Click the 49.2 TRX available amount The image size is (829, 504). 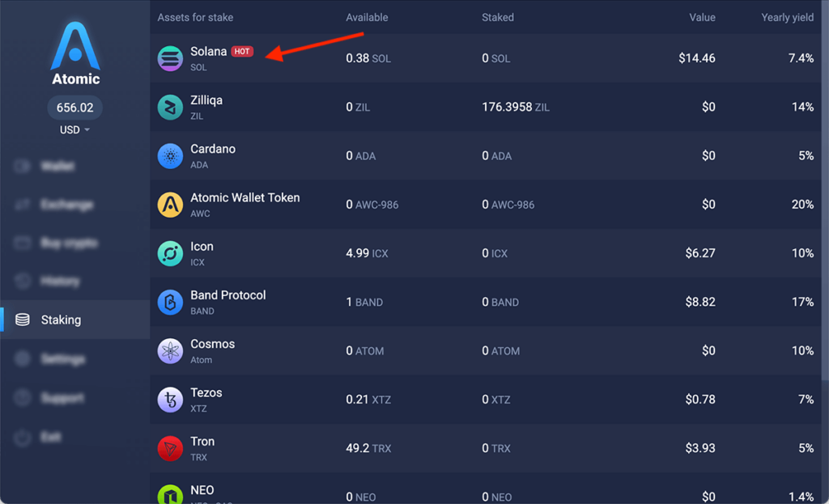click(x=368, y=448)
